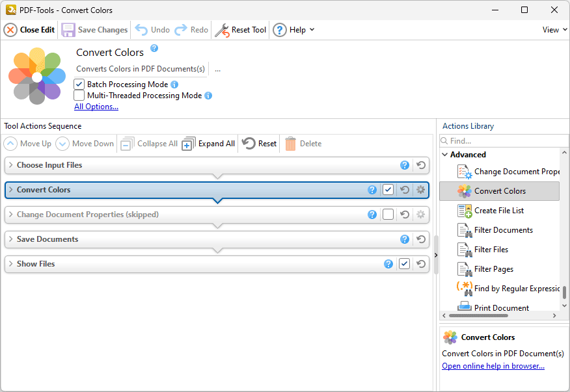Click Save Changes in toolbar
The width and height of the screenshot is (570, 392).
tap(94, 30)
